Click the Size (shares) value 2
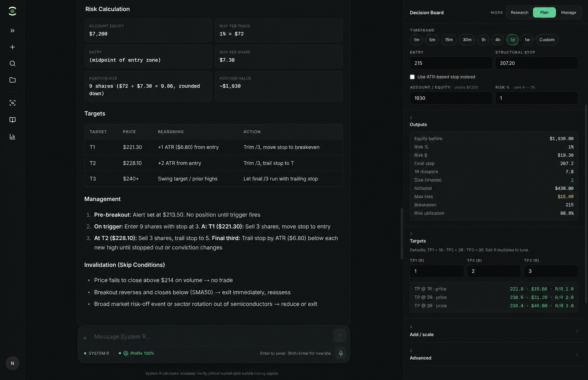 tap(572, 180)
